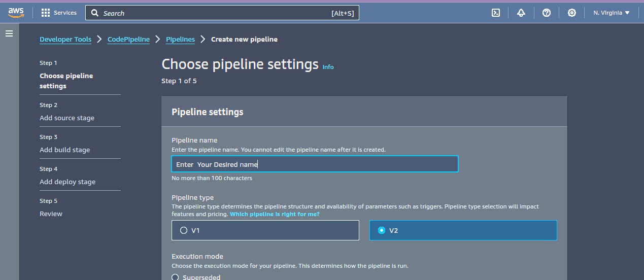
Task: Open 'Which pipeline is right for me?' link
Action: coord(275,215)
